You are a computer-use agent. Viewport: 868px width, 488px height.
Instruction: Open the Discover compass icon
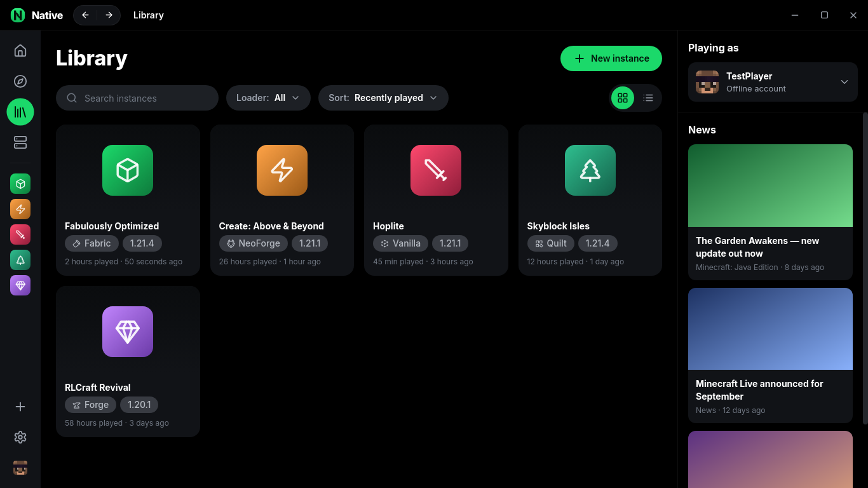[x=20, y=81]
